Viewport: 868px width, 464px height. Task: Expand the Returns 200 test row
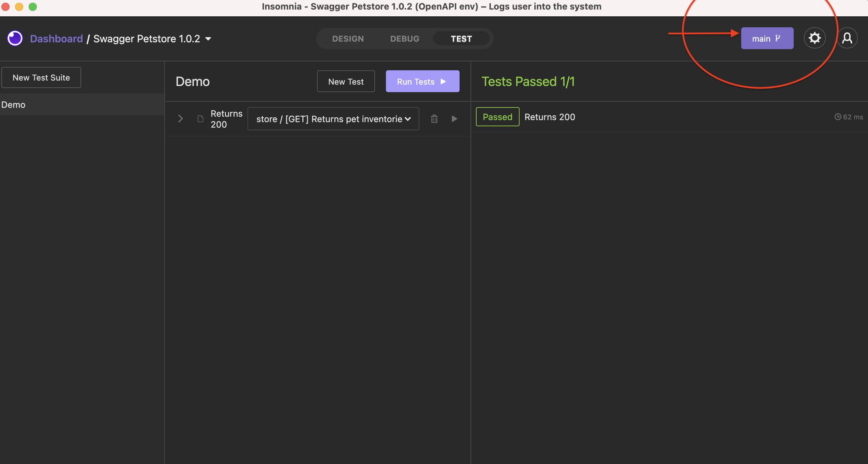click(180, 118)
